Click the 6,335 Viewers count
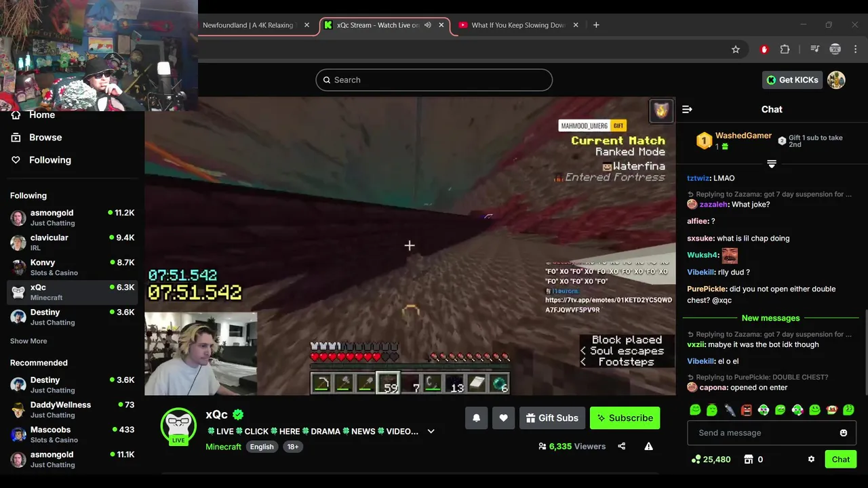Screen dimensions: 868x488 coord(572,447)
